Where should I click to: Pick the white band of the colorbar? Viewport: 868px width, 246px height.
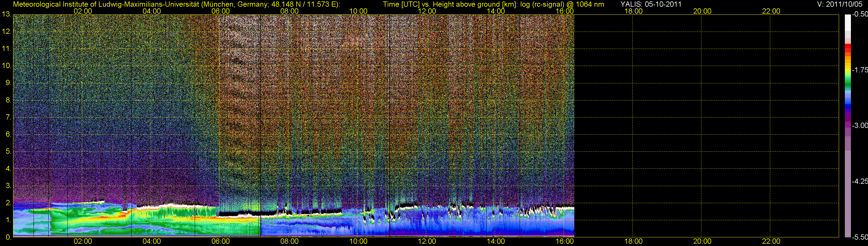point(848,23)
